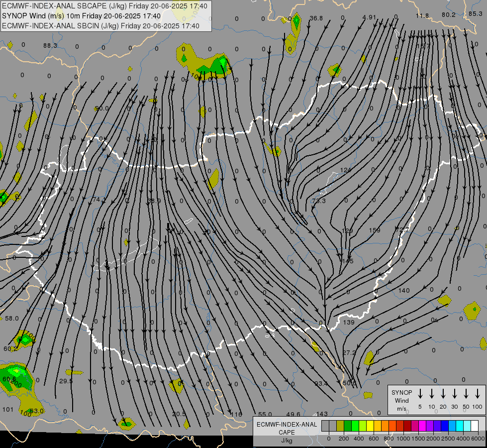This screenshot has height=448, width=487.
Task: Pick the white swatch at the 6000 end
Action: [474, 426]
